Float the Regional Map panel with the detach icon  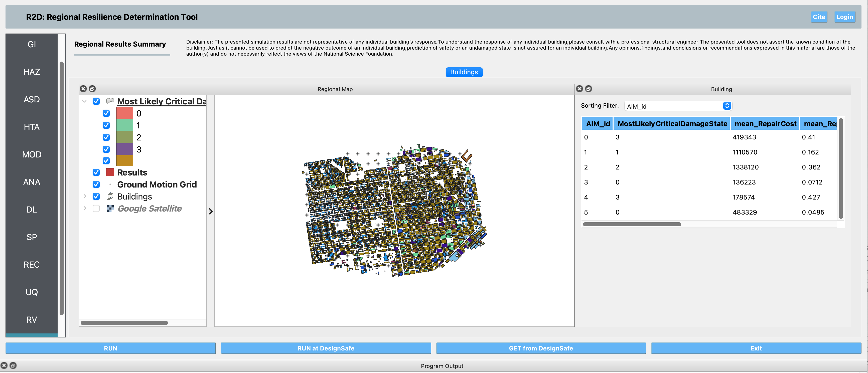coord(92,89)
